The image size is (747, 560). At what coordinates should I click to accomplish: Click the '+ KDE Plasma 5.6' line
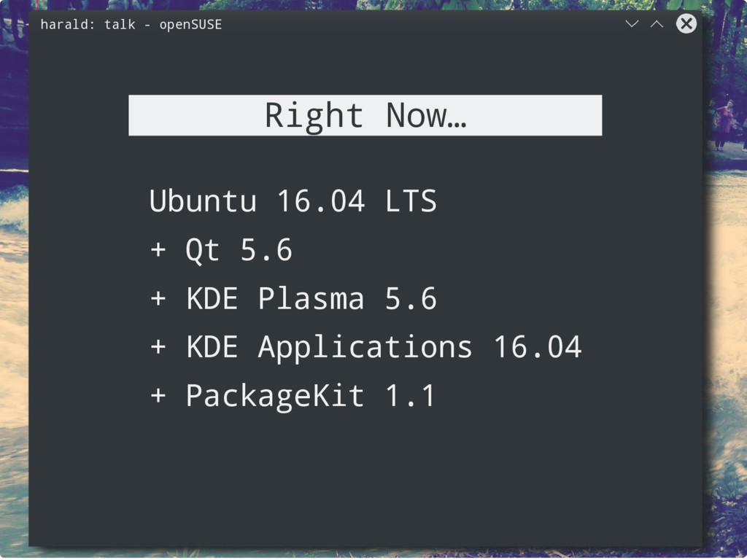293,298
